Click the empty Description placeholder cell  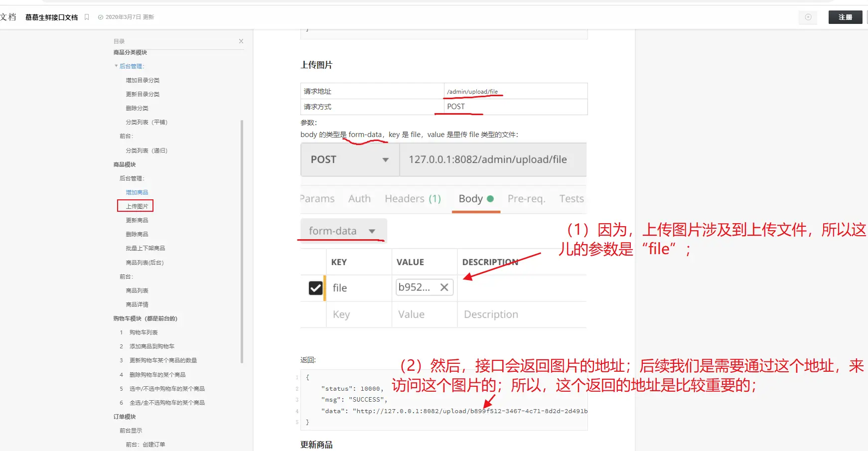pos(522,314)
